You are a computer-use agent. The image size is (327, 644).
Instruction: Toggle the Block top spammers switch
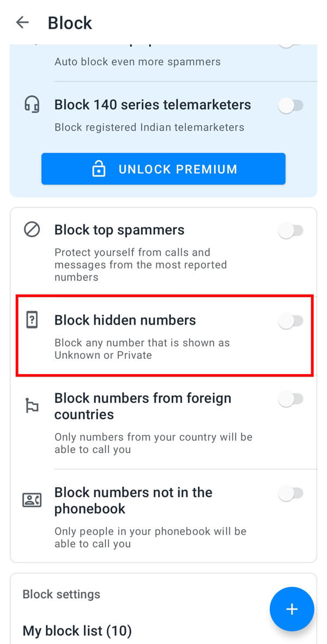290,231
